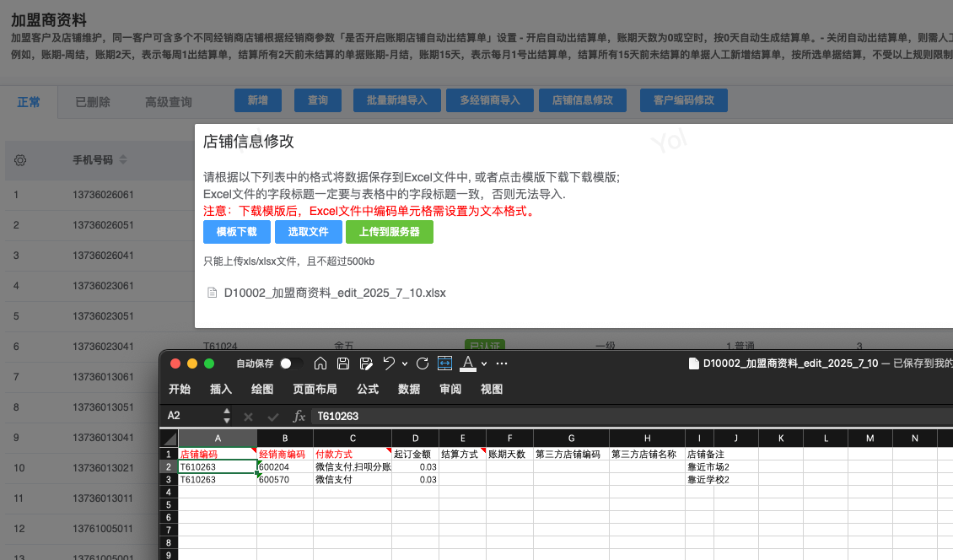This screenshot has width=953, height=560.
Task: Switch to the 已删除 tab
Action: pyautogui.click(x=93, y=102)
